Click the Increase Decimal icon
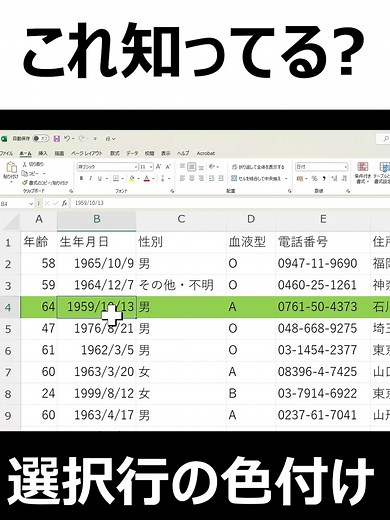Screen dimensions: 390x520 [334, 179]
